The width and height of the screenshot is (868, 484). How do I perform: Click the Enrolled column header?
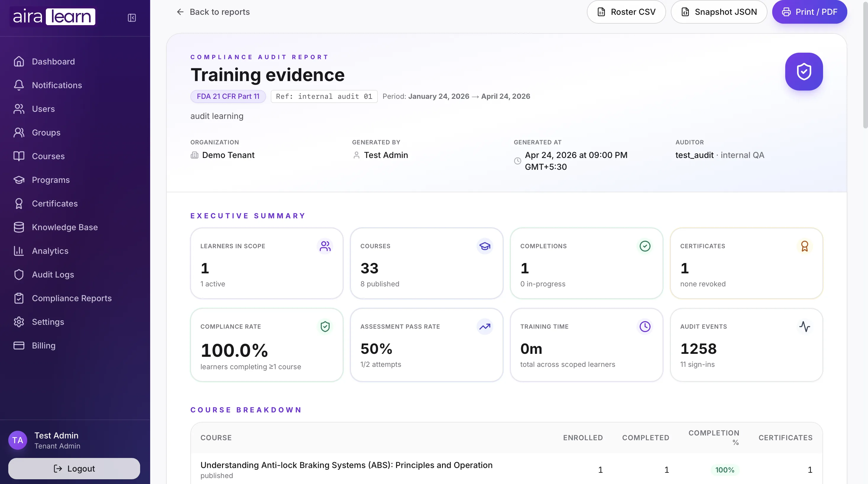[583, 438]
